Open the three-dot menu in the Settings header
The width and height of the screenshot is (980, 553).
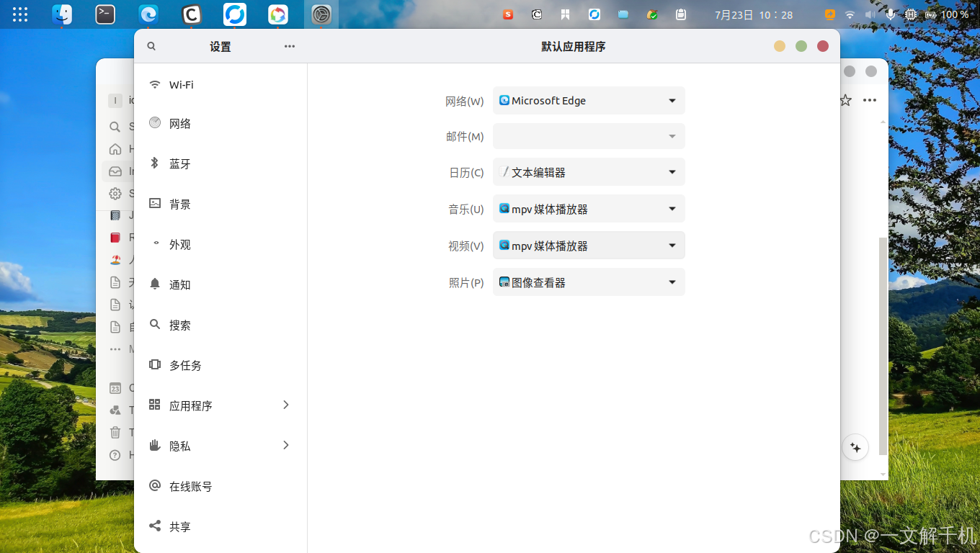click(x=289, y=45)
